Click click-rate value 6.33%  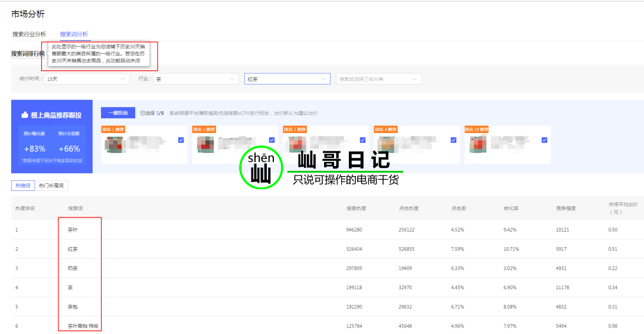coord(457,268)
